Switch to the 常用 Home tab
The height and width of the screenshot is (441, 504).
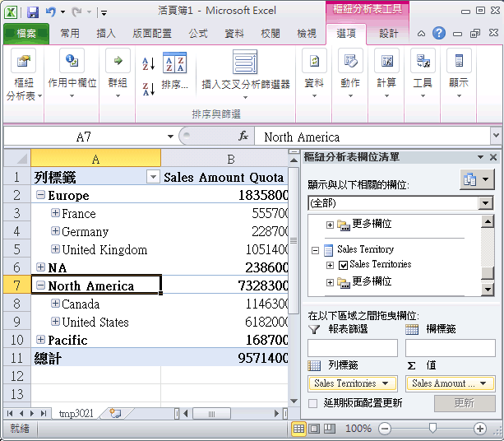(x=70, y=34)
